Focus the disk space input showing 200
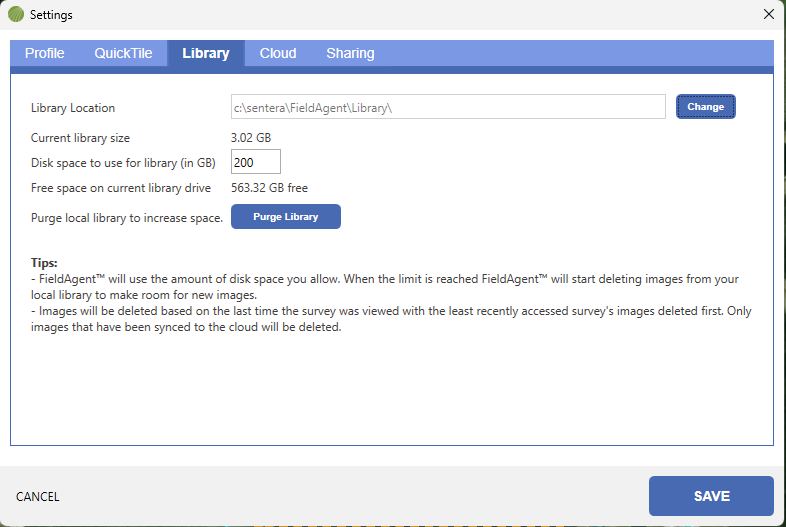Screen dimensions: 786x527 pos(256,162)
